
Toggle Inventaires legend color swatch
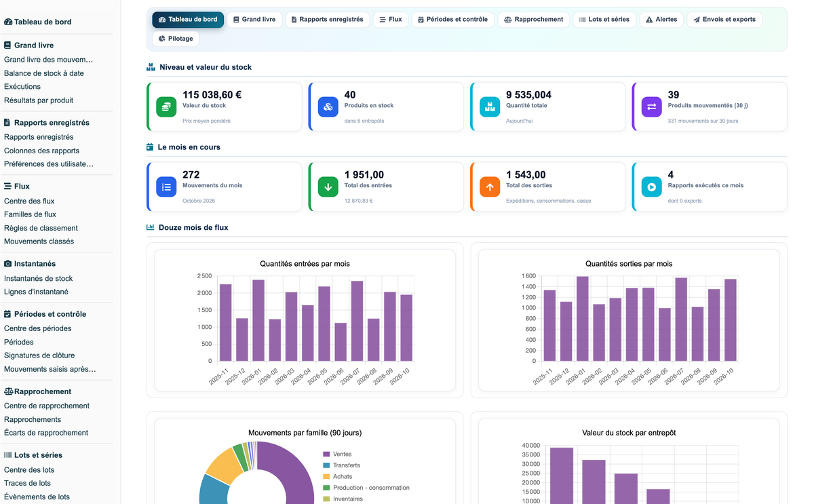326,499
